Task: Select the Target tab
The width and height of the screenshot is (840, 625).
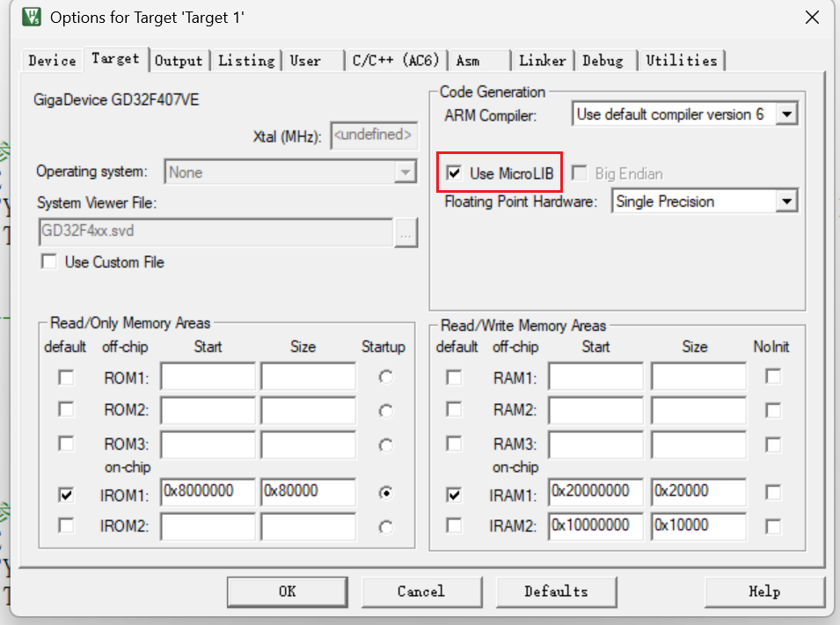Action: click(x=115, y=58)
